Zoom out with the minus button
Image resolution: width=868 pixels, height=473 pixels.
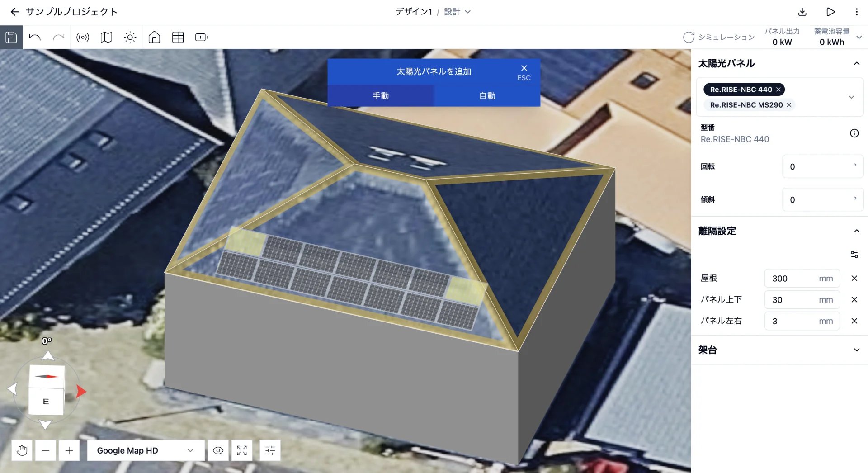(45, 450)
